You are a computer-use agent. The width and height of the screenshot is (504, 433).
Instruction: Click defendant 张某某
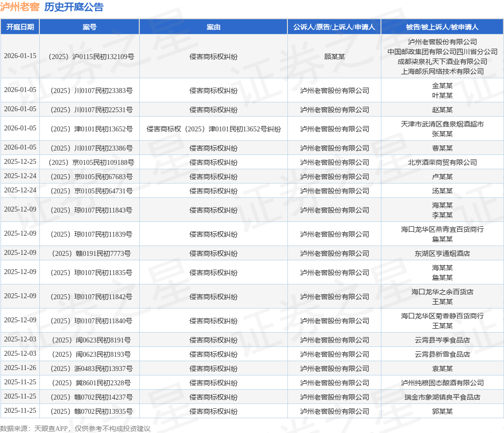pos(442,134)
